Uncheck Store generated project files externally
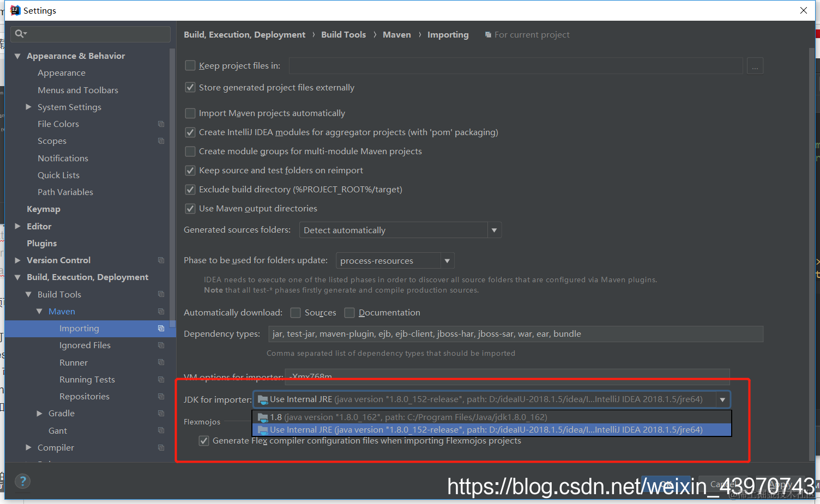Viewport: 820px width, 504px height. tap(190, 87)
